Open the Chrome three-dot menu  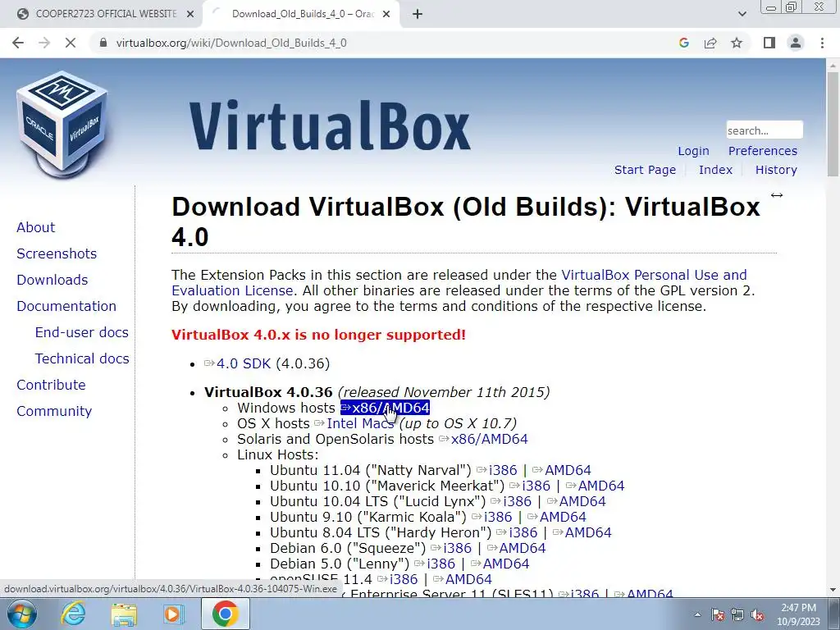click(x=822, y=43)
